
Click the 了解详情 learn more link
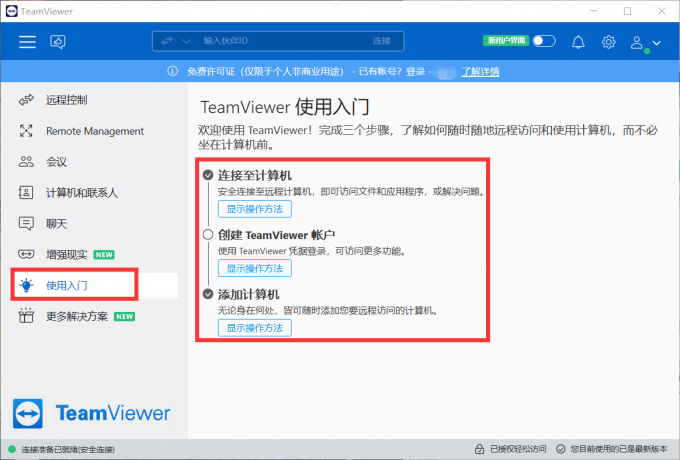tap(480, 72)
